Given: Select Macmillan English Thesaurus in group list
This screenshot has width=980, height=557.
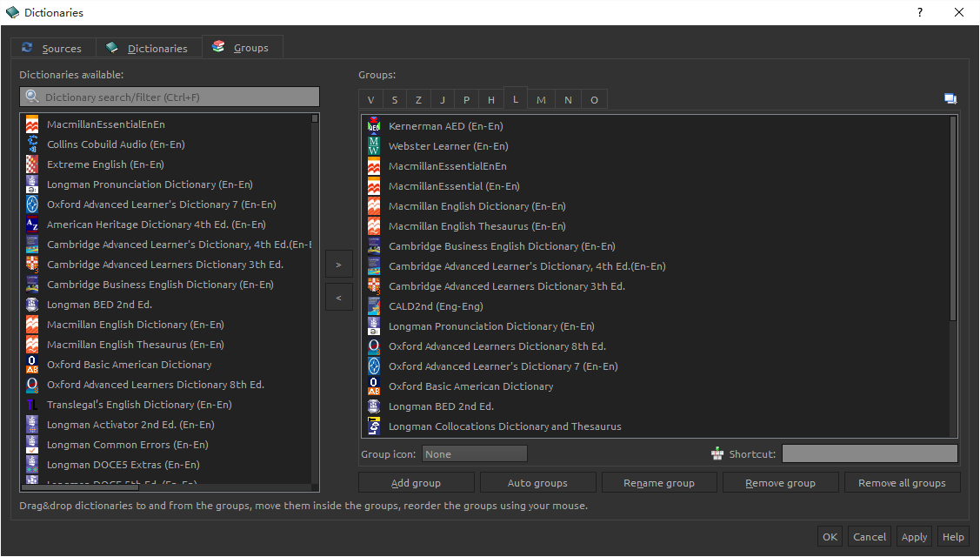Looking at the screenshot, I should 656,226.
